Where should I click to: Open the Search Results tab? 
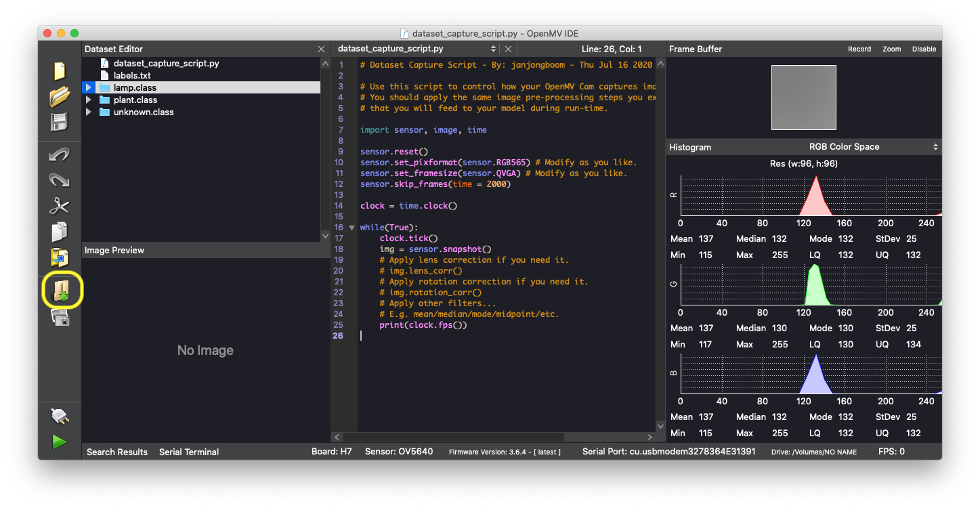[x=117, y=452]
